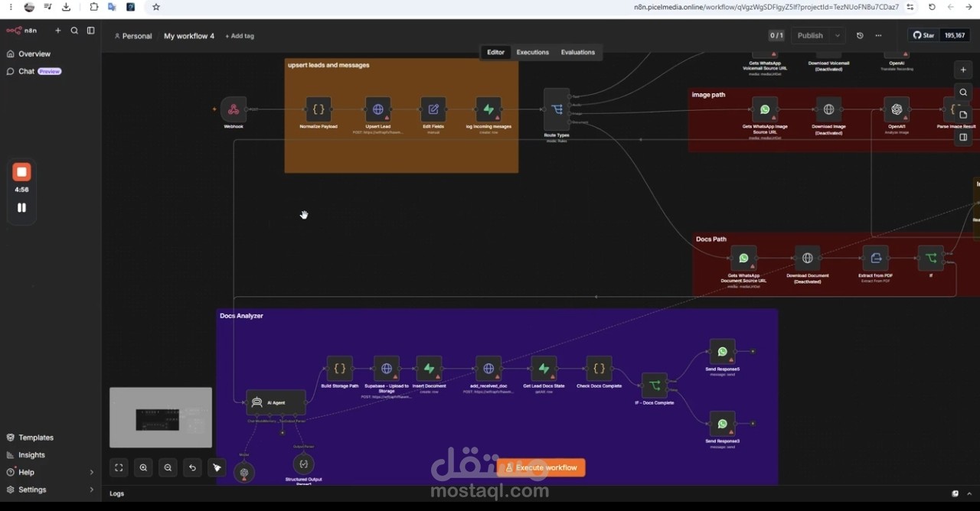Expand the Help menu
The height and width of the screenshot is (511, 980).
[x=51, y=472]
